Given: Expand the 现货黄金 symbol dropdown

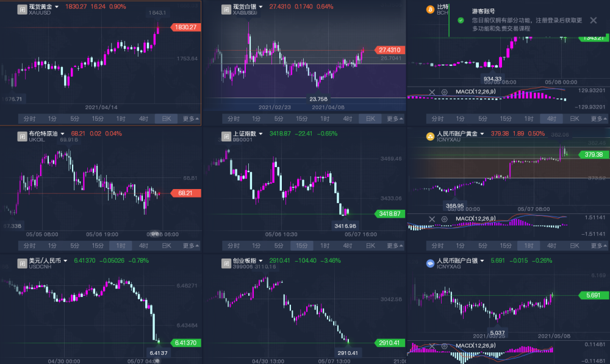Looking at the screenshot, I should (57, 7).
